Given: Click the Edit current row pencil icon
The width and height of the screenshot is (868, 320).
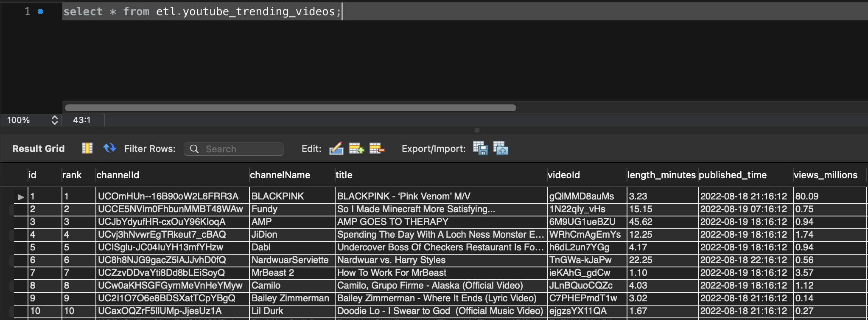Looking at the screenshot, I should click(336, 149).
